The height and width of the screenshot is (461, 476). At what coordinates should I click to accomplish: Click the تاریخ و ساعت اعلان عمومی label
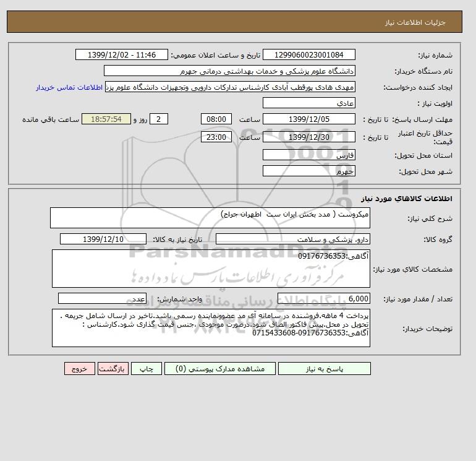click(216, 55)
